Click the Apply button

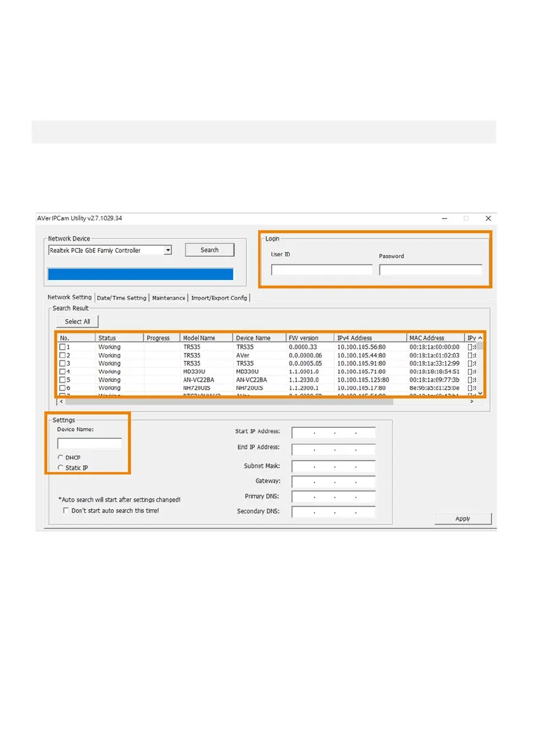point(462,519)
